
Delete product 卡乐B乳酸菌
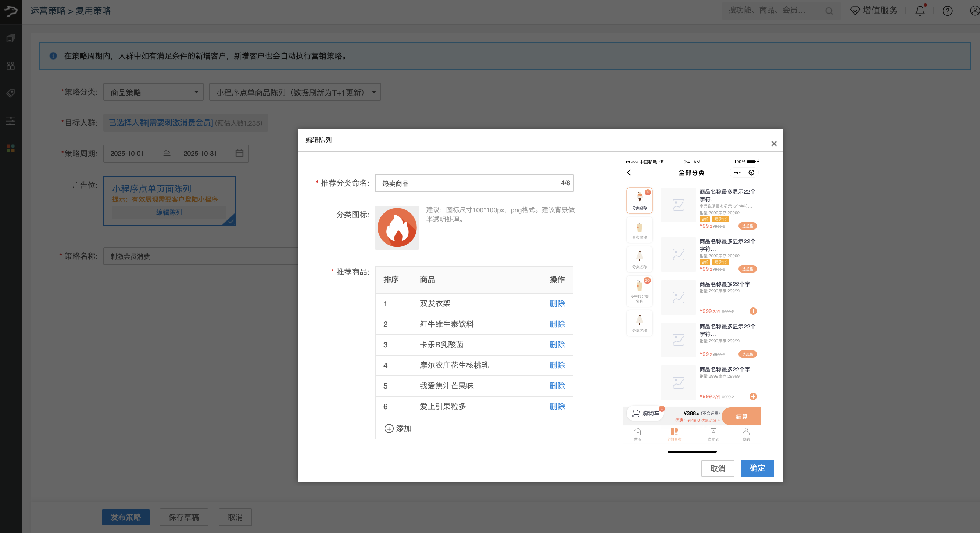(x=557, y=345)
